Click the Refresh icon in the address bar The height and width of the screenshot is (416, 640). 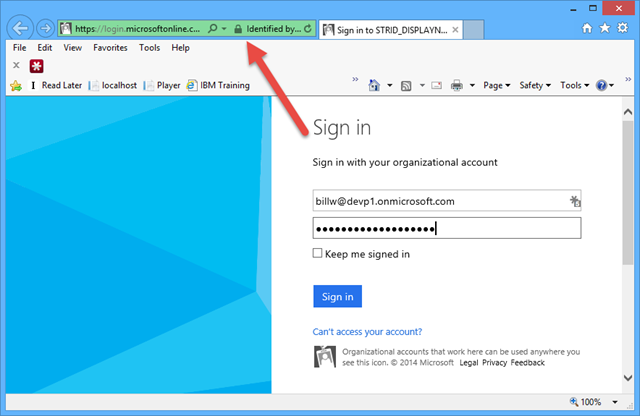(308, 29)
